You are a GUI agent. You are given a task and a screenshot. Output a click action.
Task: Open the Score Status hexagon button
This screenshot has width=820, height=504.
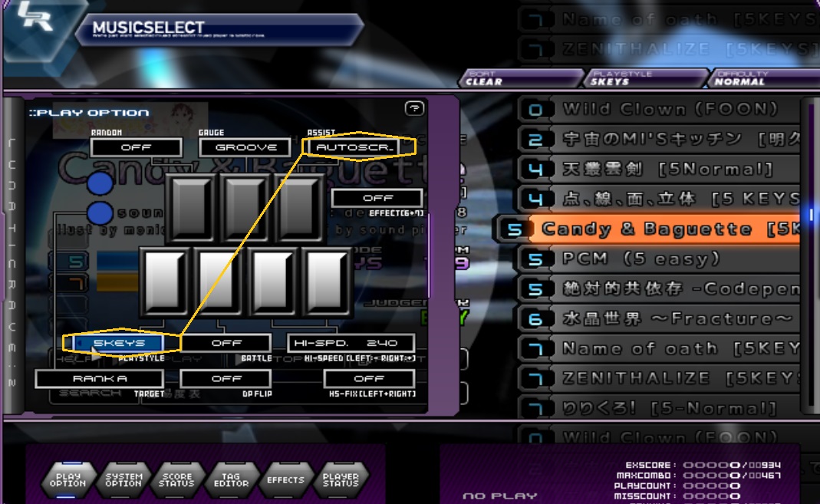pos(177,480)
